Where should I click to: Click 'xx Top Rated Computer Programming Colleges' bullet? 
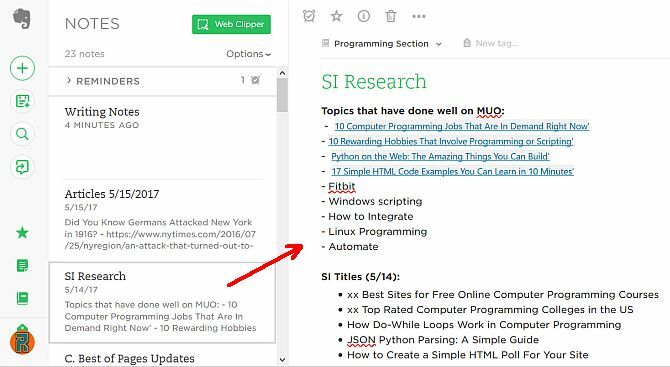[490, 310]
